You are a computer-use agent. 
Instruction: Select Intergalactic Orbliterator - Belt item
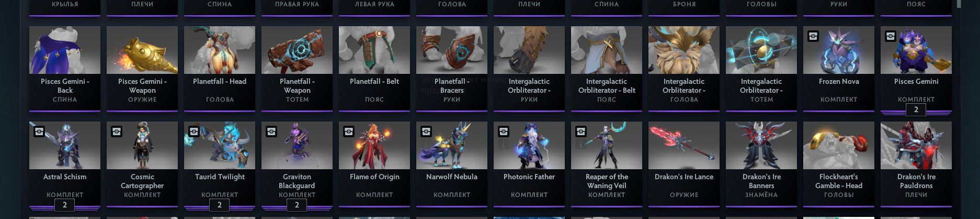(607, 68)
